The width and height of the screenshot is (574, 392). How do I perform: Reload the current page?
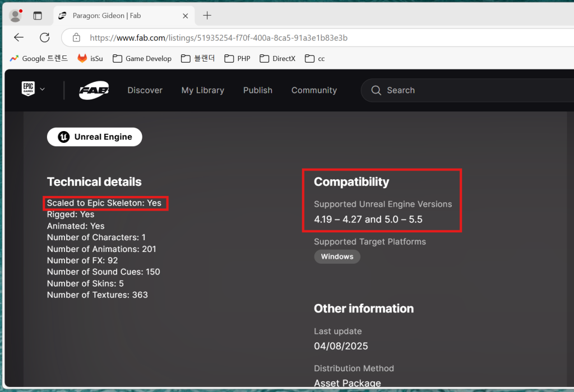point(45,38)
